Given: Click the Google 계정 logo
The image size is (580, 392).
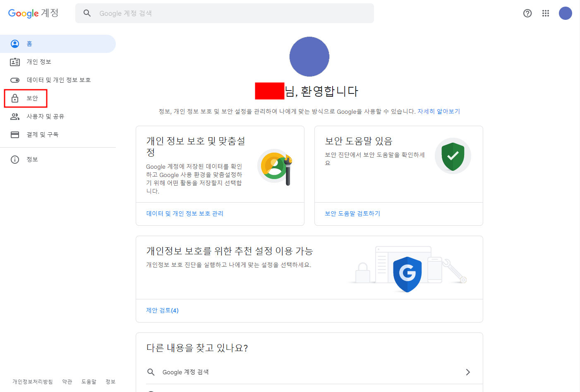Looking at the screenshot, I should click(x=34, y=13).
